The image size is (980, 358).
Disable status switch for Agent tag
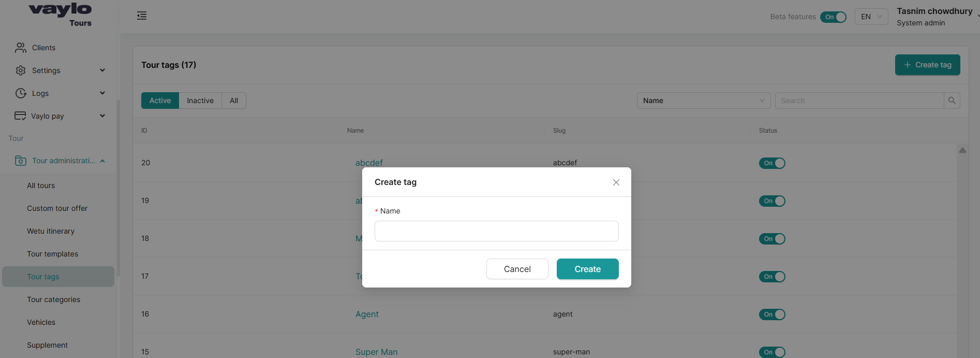(771, 314)
